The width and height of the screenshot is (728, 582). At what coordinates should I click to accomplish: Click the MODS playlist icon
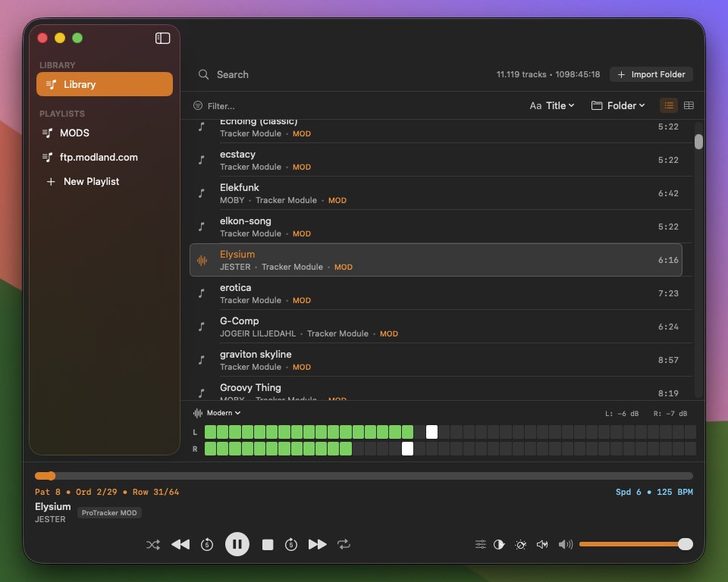coord(47,133)
